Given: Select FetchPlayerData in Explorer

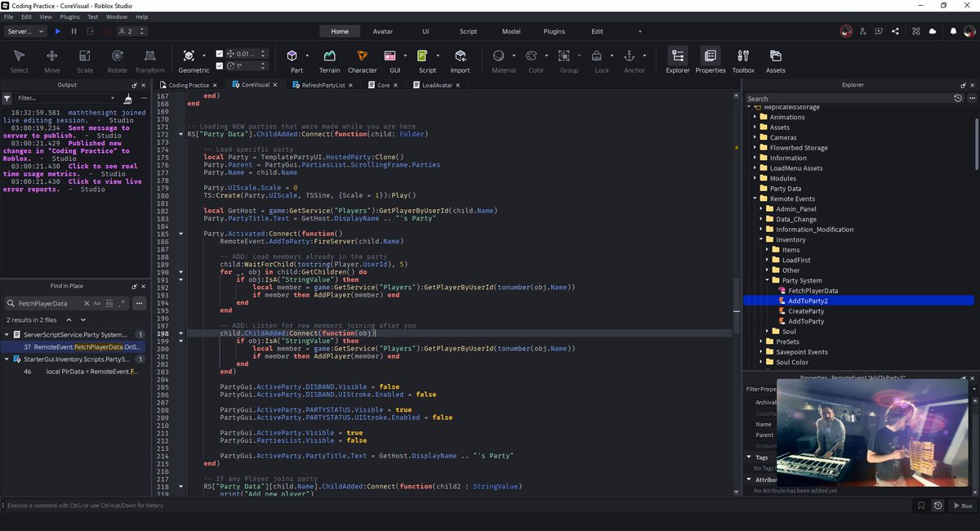Looking at the screenshot, I should pos(813,291).
